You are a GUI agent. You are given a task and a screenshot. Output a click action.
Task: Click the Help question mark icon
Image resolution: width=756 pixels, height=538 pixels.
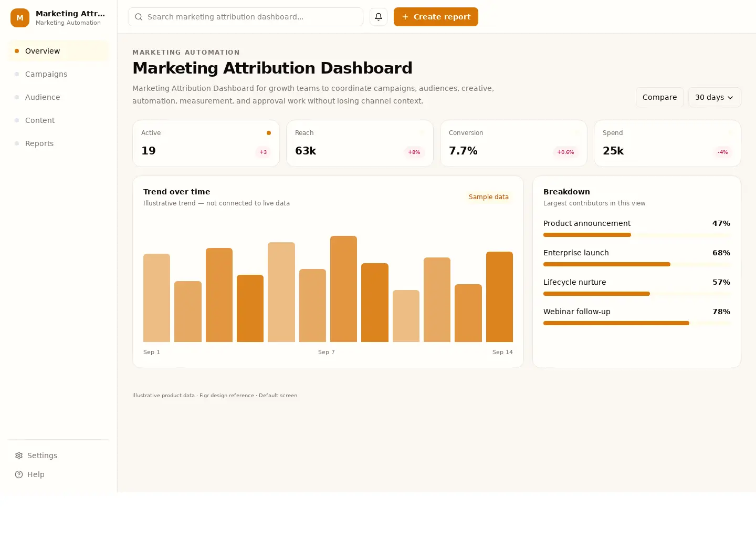pyautogui.click(x=19, y=474)
